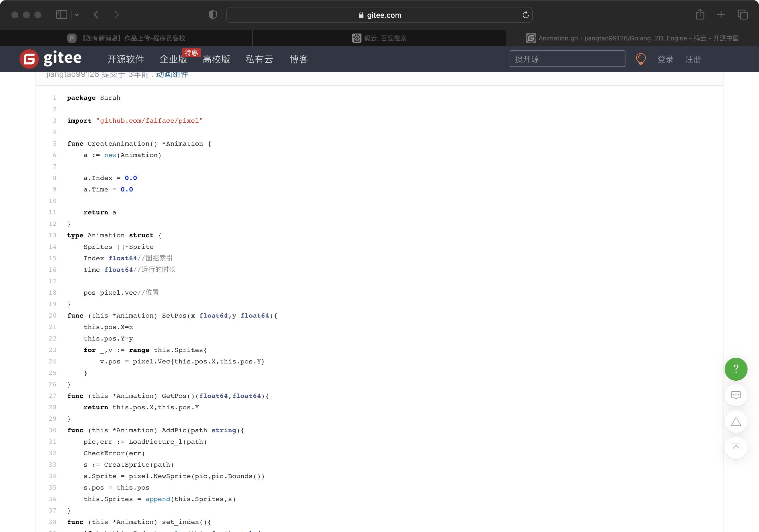Click 'return a' code line
Image resolution: width=759 pixels, height=532 pixels.
tap(100, 212)
